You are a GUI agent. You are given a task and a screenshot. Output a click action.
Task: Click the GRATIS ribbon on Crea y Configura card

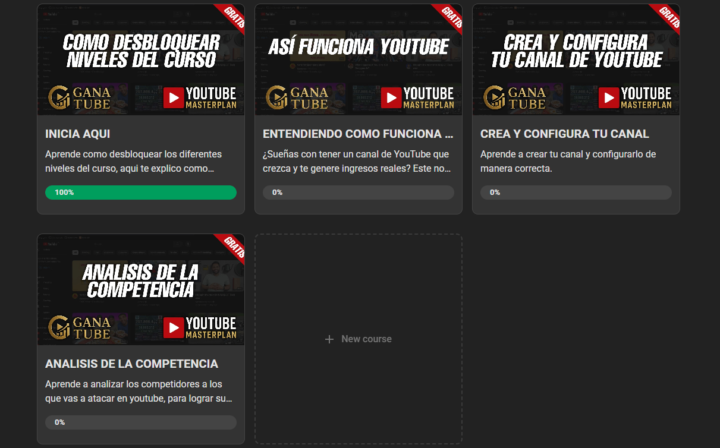pyautogui.click(x=669, y=17)
